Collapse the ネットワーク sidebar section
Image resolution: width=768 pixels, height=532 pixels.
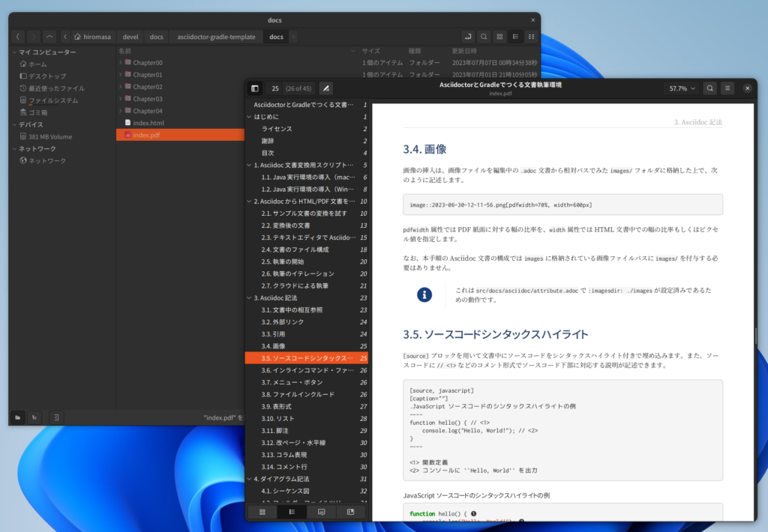[15, 149]
